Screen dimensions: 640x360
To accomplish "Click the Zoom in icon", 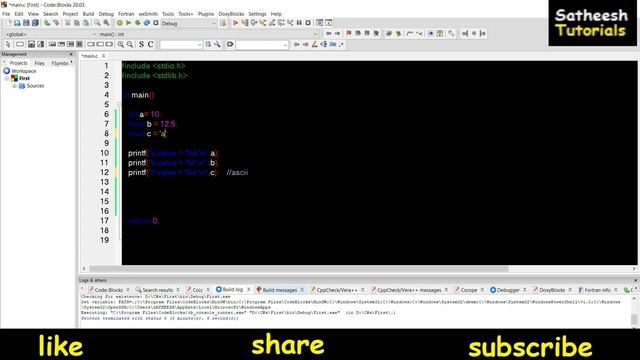I will point(120,44).
